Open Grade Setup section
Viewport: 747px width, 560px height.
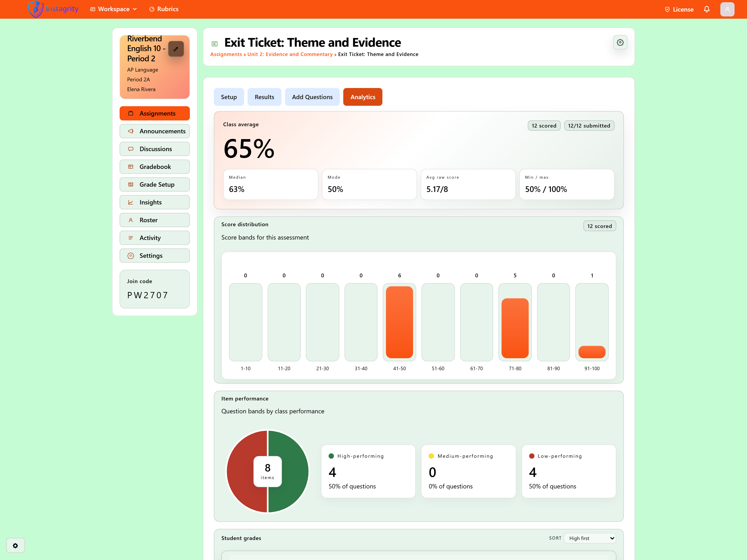[x=155, y=184]
